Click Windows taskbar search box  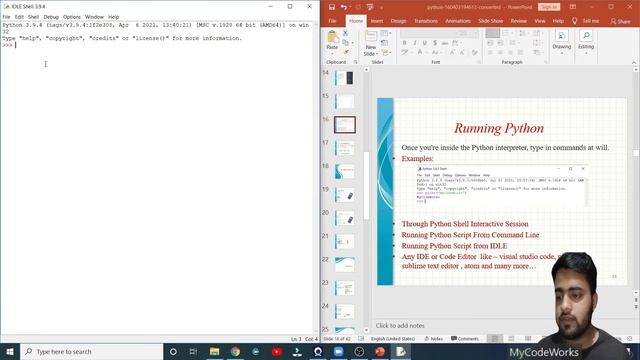92,351
